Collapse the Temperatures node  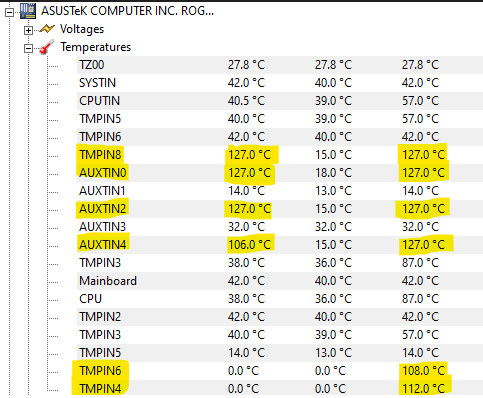point(28,48)
